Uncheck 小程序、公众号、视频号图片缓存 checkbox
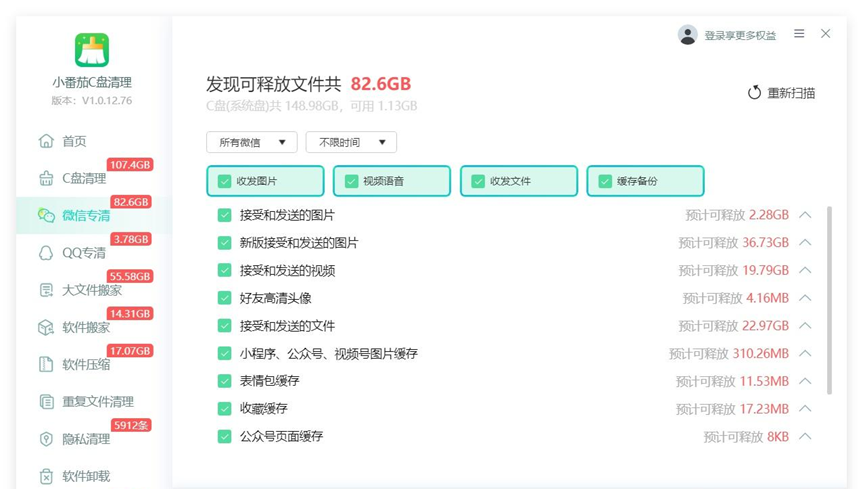 225,353
